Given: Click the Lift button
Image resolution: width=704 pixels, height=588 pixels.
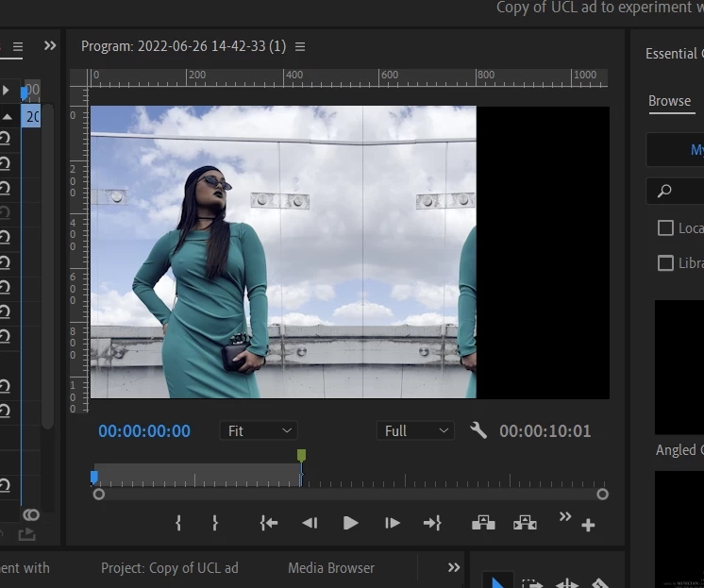Looking at the screenshot, I should (x=483, y=523).
